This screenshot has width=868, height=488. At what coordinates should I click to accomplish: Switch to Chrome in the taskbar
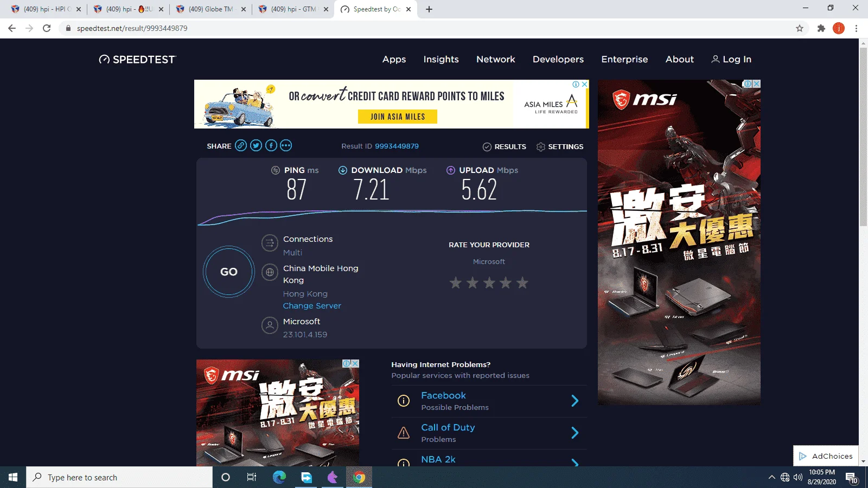[359, 477]
